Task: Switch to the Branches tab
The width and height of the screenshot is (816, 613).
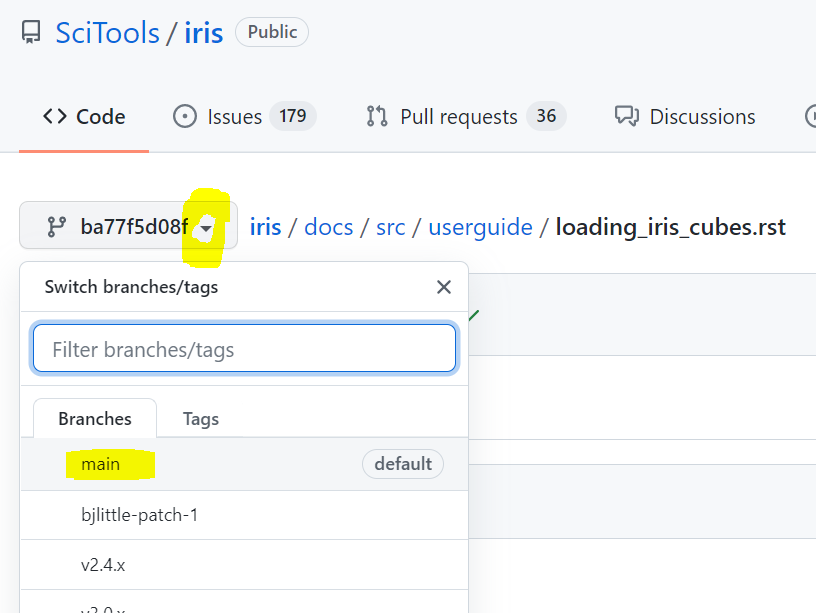Action: [x=95, y=419]
